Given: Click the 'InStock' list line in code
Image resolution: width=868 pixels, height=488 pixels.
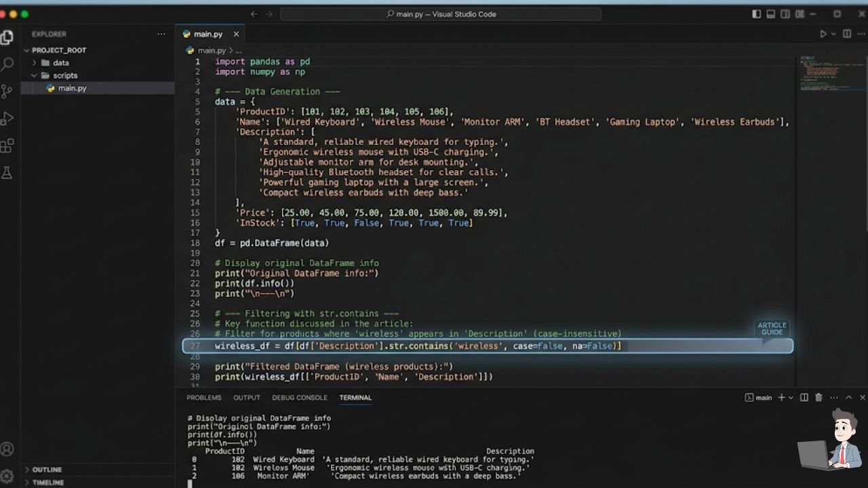Looking at the screenshot, I should pyautogui.click(x=353, y=222).
